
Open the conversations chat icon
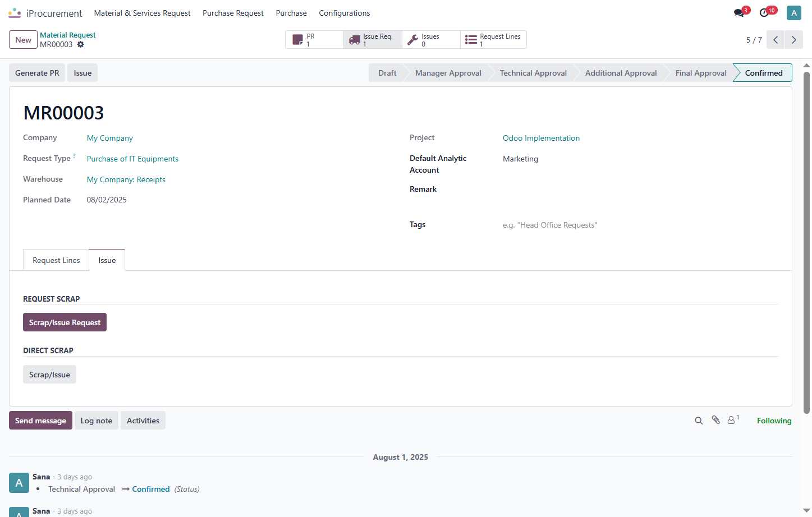[739, 13]
